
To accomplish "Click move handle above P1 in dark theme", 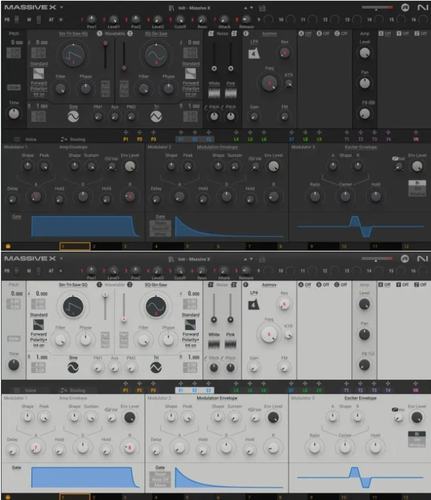I will pos(126,133).
